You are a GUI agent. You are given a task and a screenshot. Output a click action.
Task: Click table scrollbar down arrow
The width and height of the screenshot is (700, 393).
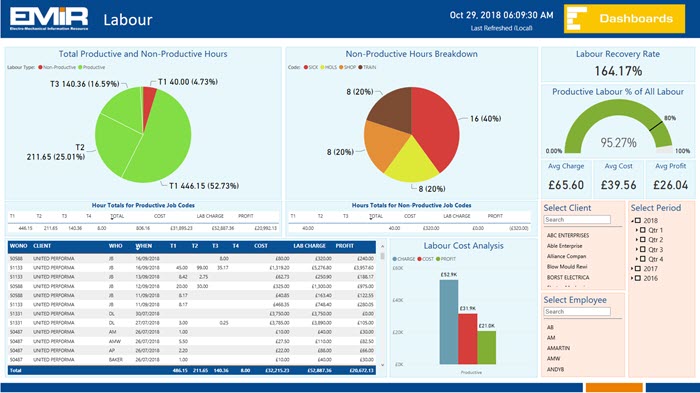tap(382, 365)
